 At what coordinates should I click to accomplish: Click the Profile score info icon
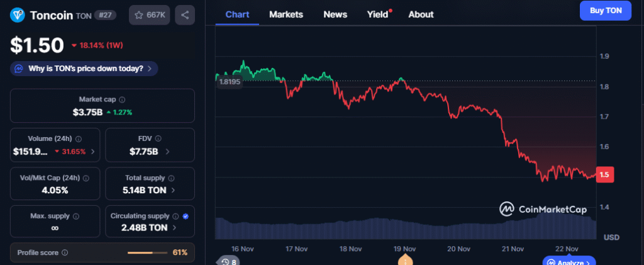click(65, 252)
